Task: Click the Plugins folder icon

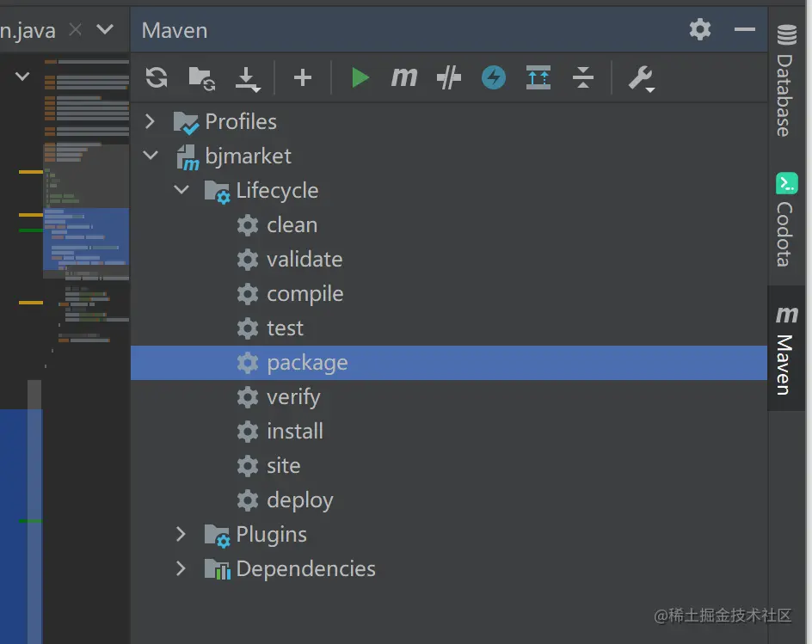Action: click(x=217, y=536)
